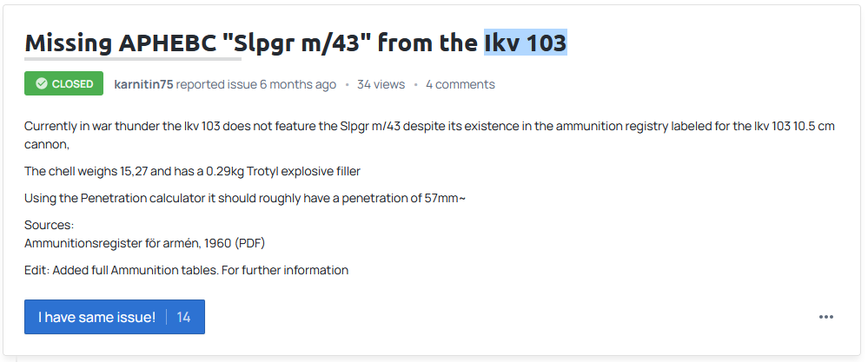
Task: Jump to the 4 comments link
Action: [460, 84]
